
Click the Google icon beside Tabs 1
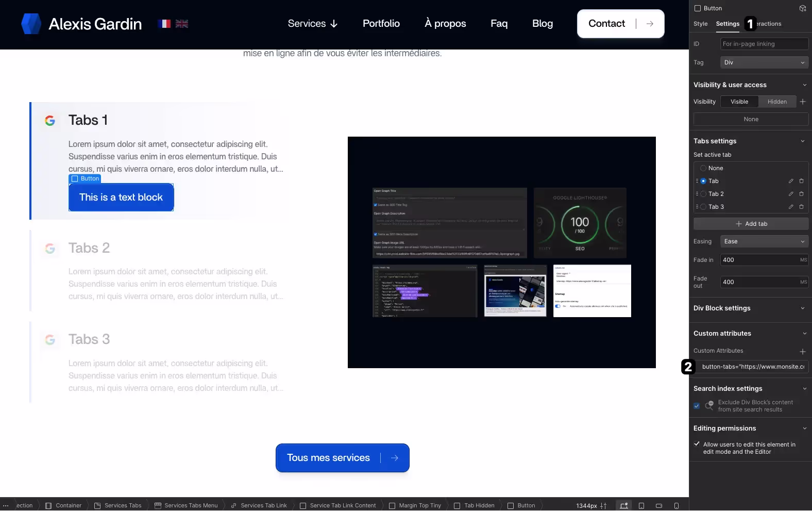(50, 121)
